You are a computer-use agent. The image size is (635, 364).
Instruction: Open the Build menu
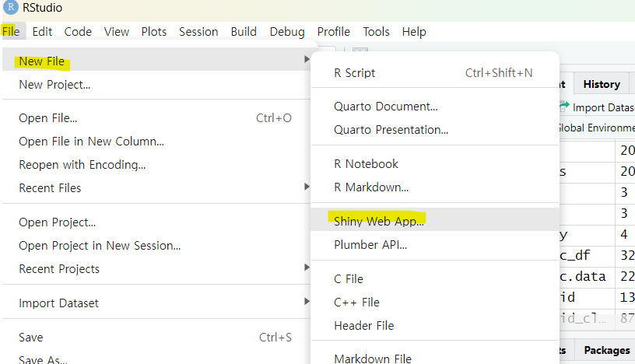[244, 32]
